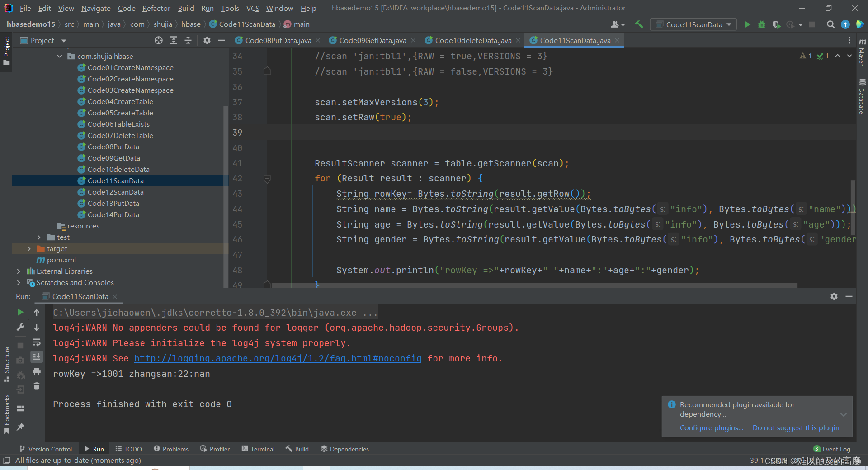Switch to Code08PutData.java tab
This screenshot has height=470, width=868.
pyautogui.click(x=278, y=41)
